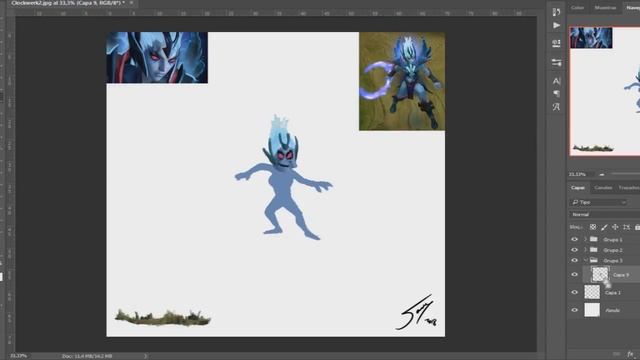Click the Doc size status text
This screenshot has height=360, width=640.
coord(87,356)
